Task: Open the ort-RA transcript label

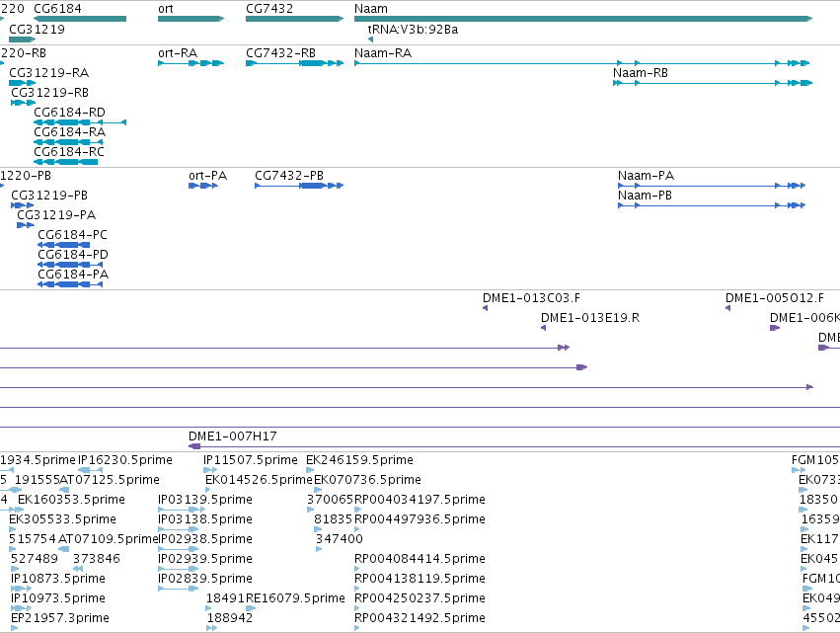Action: pyautogui.click(x=178, y=53)
